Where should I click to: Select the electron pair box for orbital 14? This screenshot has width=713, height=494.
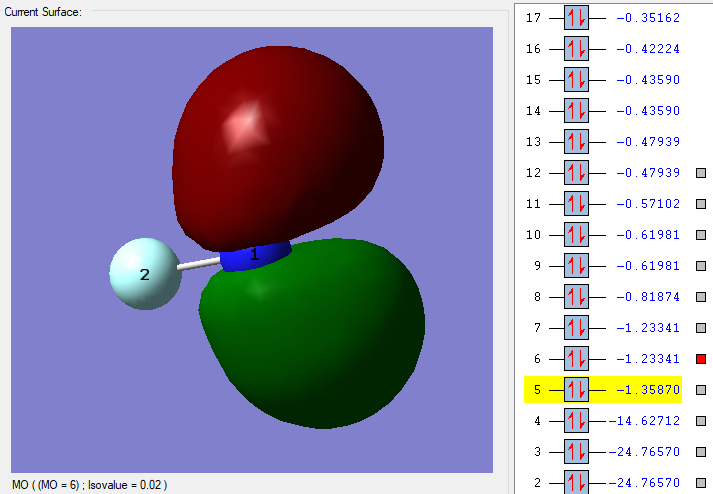(x=576, y=111)
